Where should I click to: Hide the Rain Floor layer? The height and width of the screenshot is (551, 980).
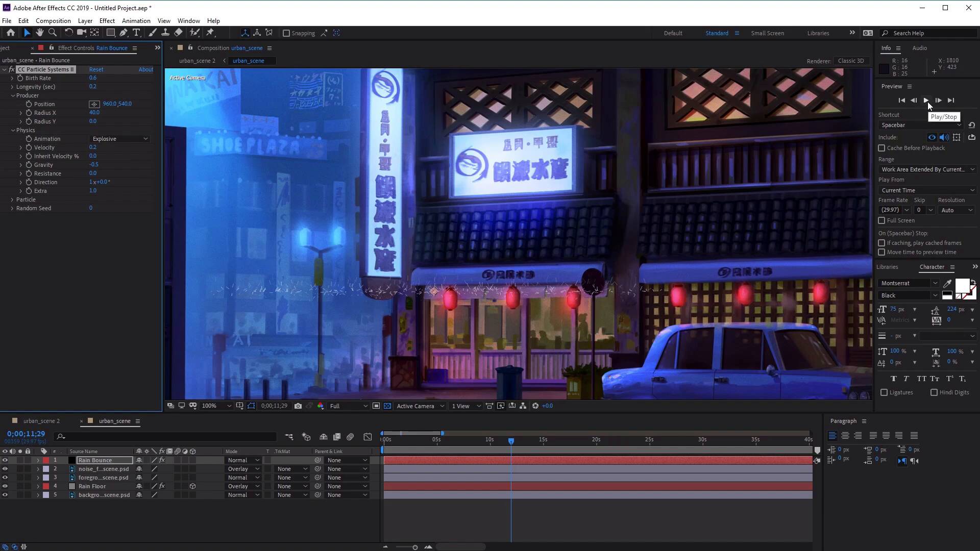[5, 486]
